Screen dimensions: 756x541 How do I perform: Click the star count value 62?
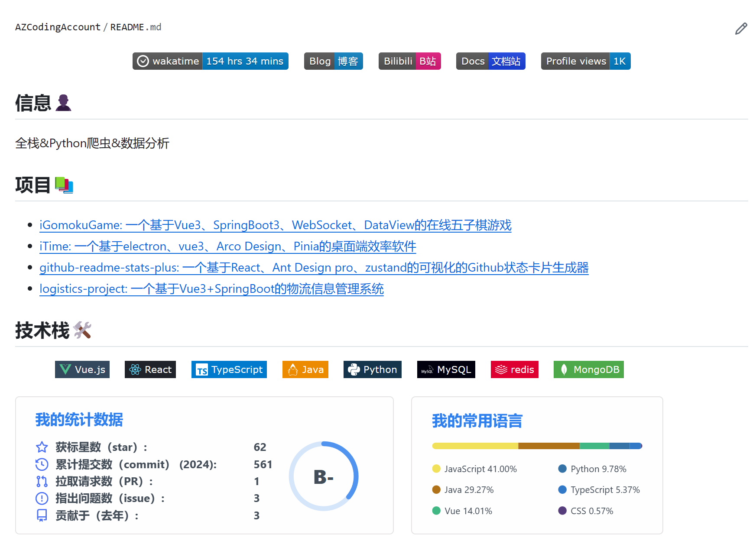pyautogui.click(x=260, y=447)
